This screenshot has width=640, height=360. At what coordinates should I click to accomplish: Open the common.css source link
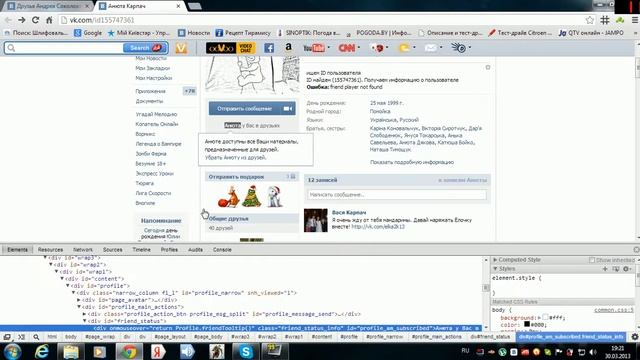pyautogui.click(x=613, y=310)
